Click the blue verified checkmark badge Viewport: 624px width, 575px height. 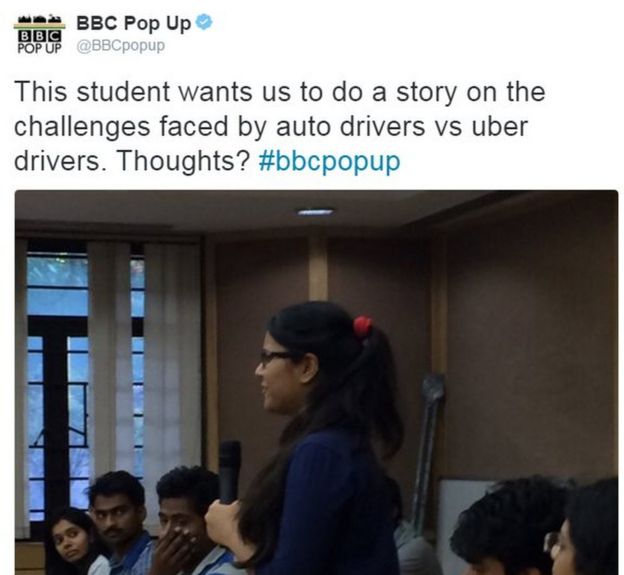point(205,22)
